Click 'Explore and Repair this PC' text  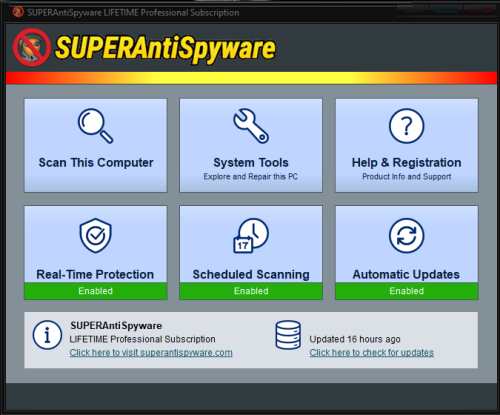(x=251, y=177)
